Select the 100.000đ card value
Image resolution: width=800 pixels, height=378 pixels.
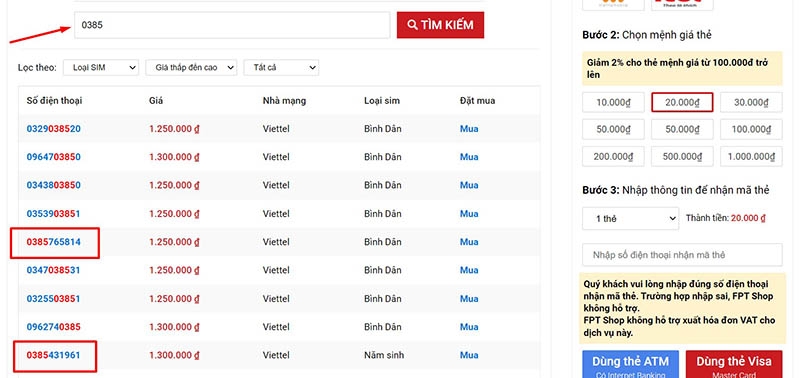click(751, 129)
